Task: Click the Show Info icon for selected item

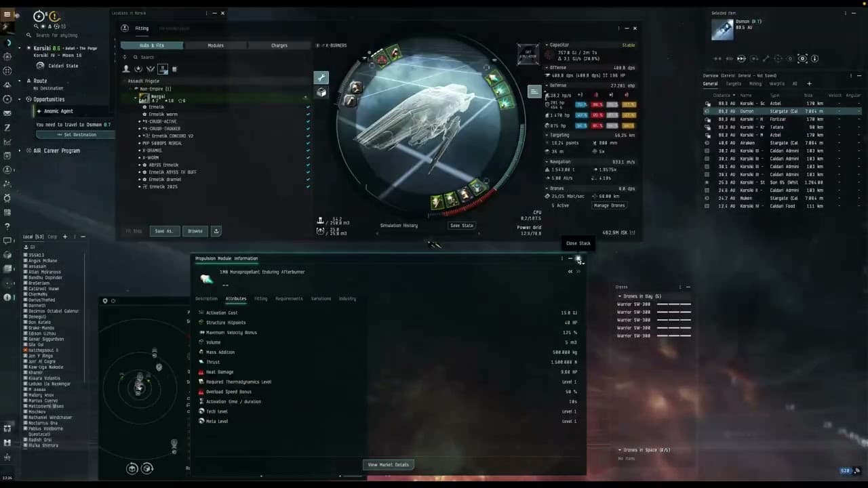Action: (x=814, y=58)
